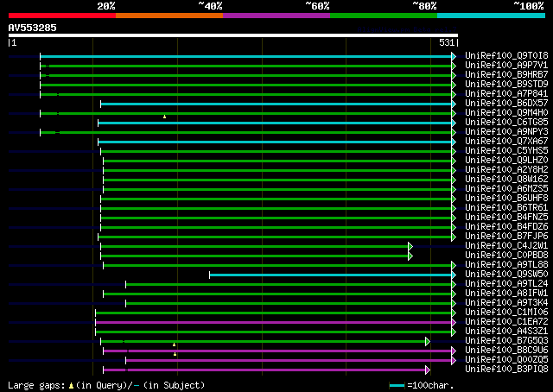Click the UniRef100_B7FJP6 label
Viewport: 553px width, 392px height.
[x=506, y=237]
